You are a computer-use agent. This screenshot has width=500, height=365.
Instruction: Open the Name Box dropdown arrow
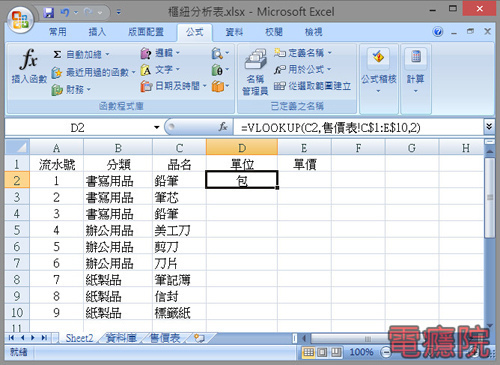(157, 127)
